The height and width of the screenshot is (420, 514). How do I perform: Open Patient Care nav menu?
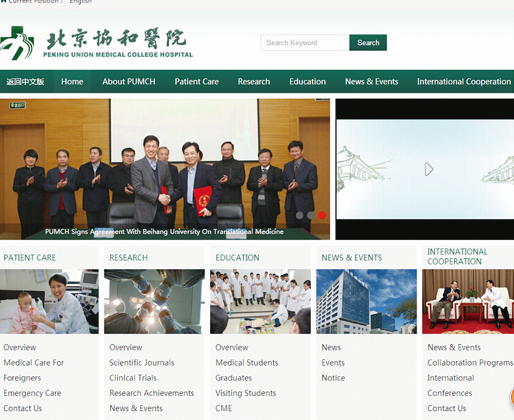197,82
